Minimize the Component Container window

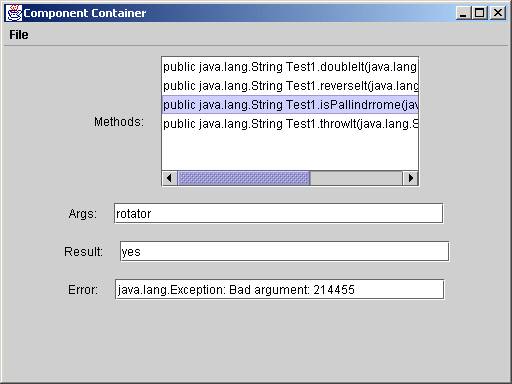[x=463, y=13]
